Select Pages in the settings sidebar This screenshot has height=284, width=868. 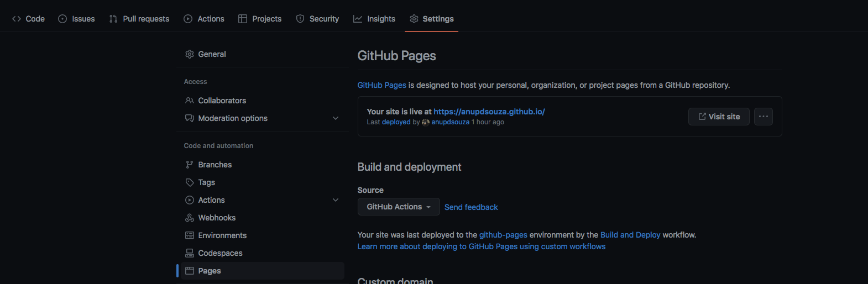pos(210,271)
